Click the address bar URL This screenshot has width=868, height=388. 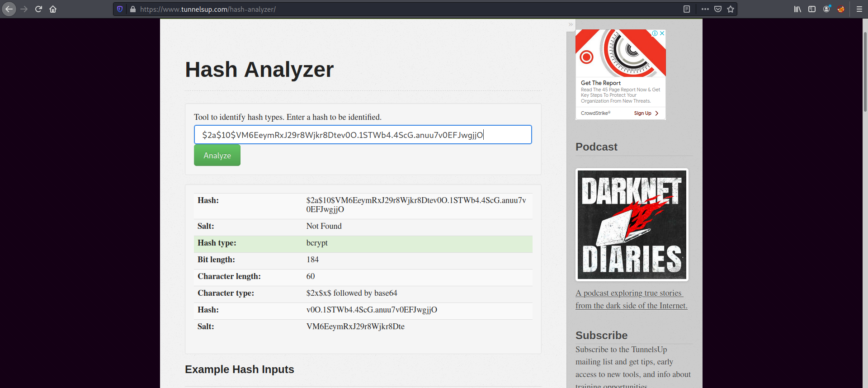click(x=208, y=9)
